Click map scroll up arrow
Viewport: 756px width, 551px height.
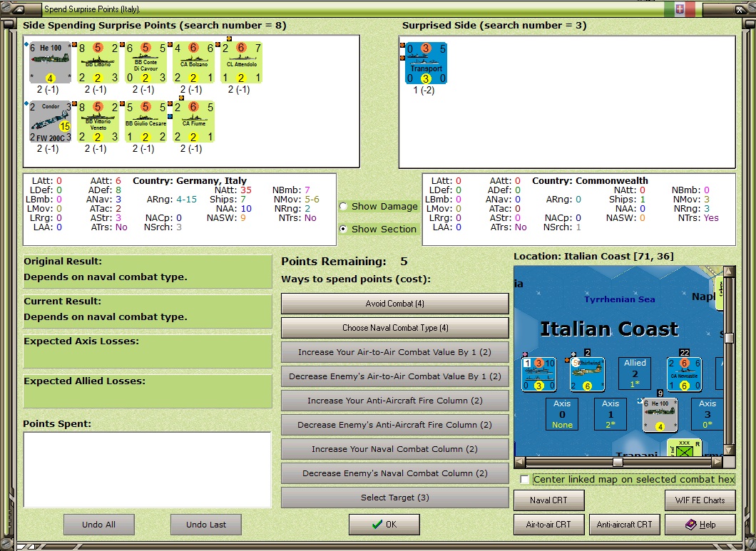(x=729, y=272)
